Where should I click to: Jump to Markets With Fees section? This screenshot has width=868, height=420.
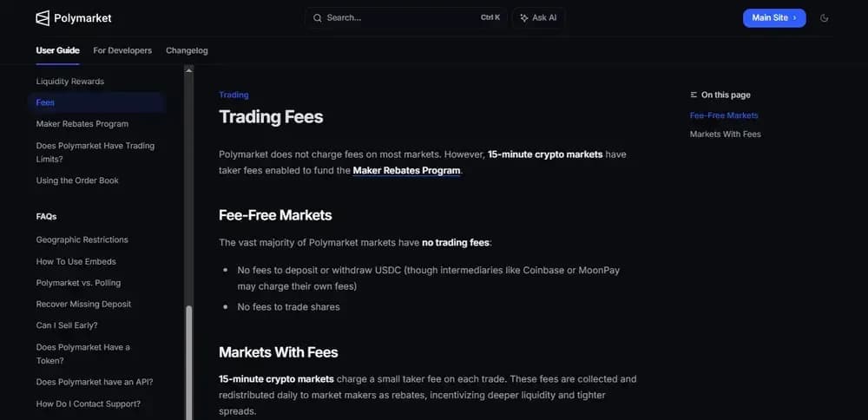pos(725,135)
